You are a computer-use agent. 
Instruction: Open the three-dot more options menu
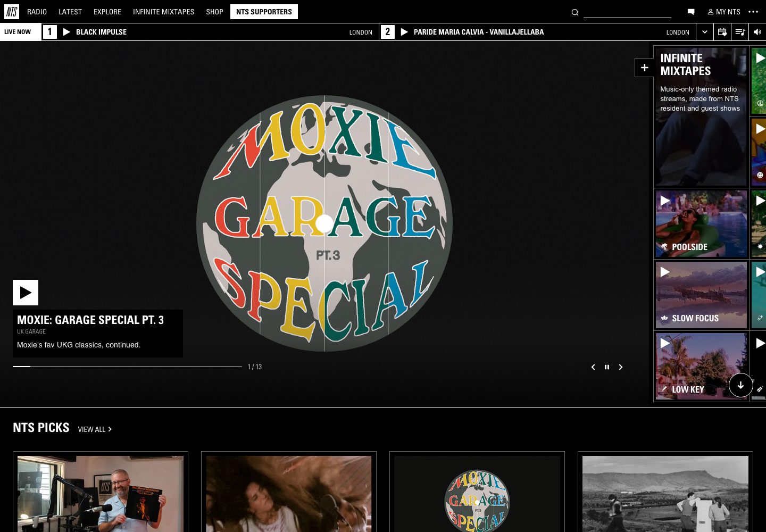753,12
